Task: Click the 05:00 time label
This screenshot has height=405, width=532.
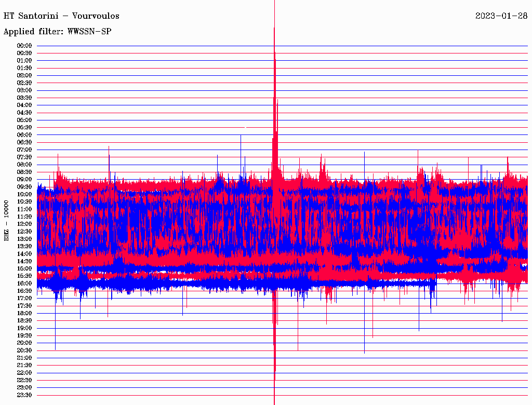Action: click(x=24, y=120)
